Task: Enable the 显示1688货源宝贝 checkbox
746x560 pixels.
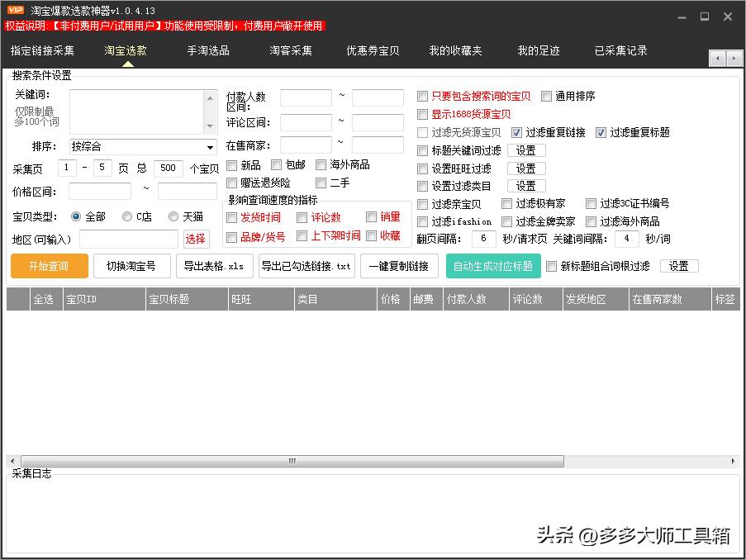Action: pyautogui.click(x=422, y=114)
